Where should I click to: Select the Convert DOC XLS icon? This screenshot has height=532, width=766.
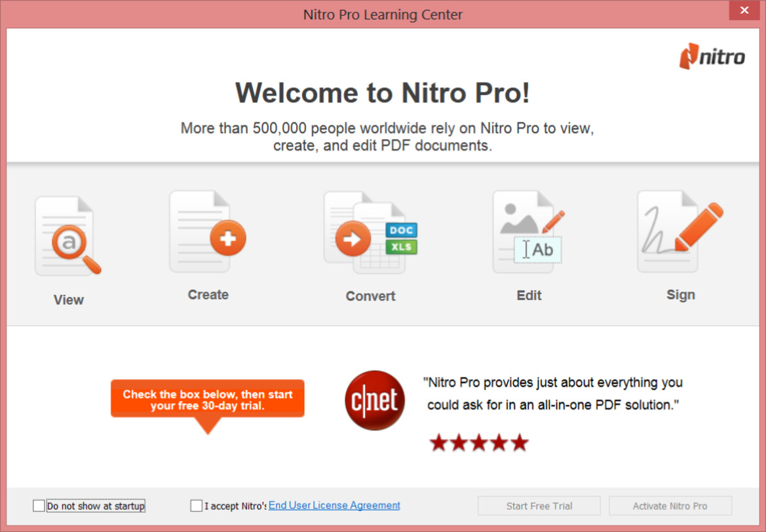(370, 233)
